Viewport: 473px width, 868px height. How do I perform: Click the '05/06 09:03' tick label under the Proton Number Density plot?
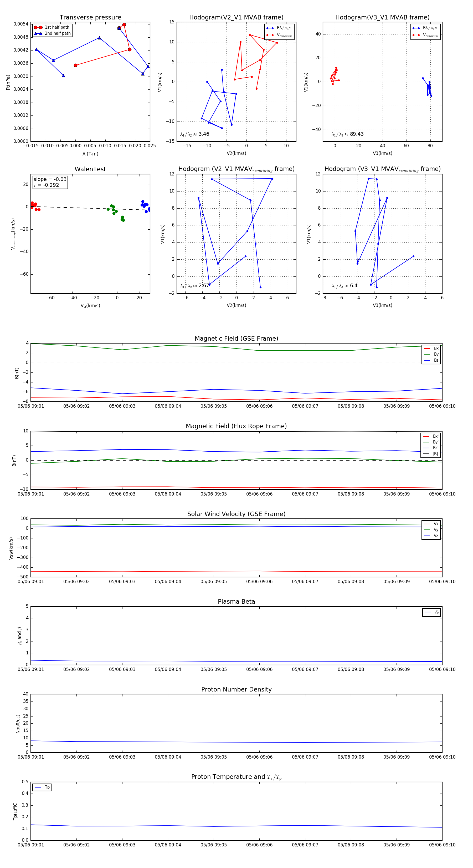click(x=122, y=757)
